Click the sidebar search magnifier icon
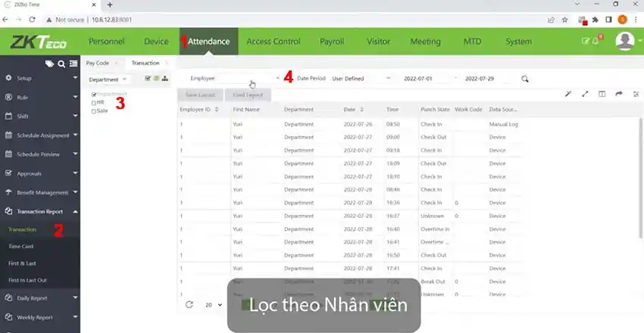 tap(61, 64)
